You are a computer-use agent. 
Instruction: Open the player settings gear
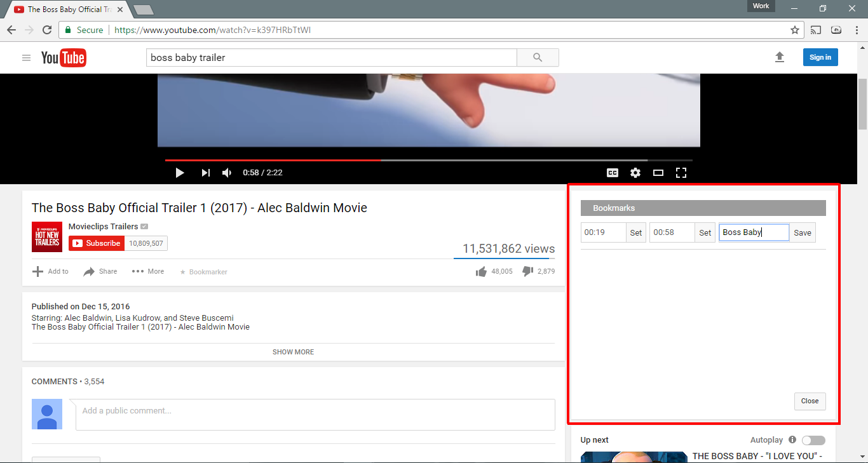click(635, 173)
